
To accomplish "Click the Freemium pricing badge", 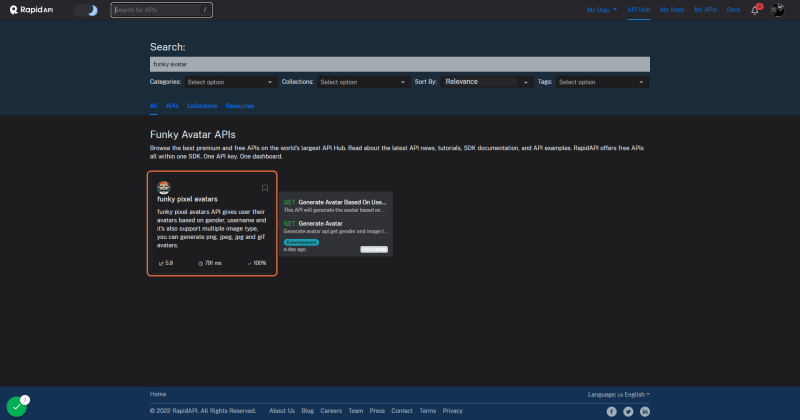I will point(374,250).
